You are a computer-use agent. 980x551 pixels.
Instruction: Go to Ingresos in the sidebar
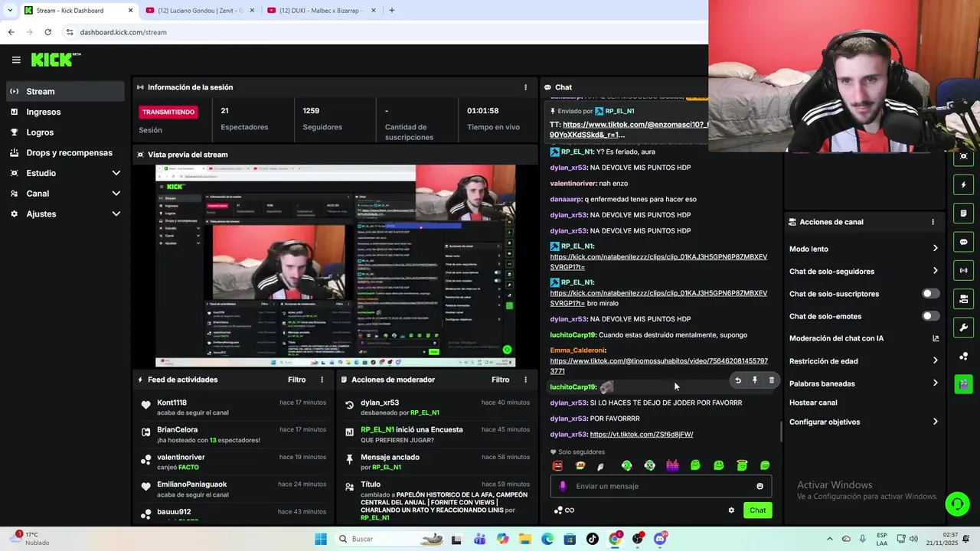pyautogui.click(x=64, y=112)
